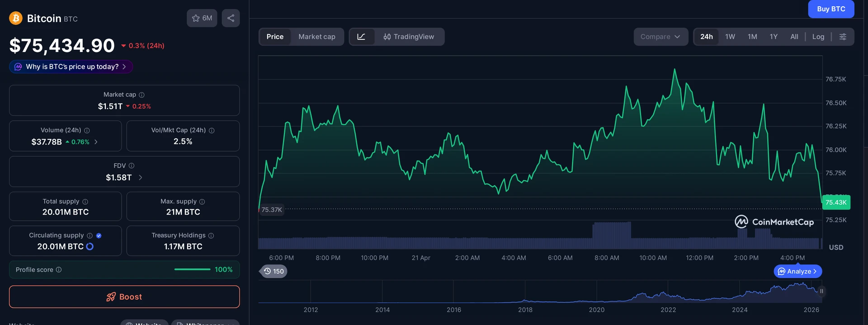The width and height of the screenshot is (868, 325).
Task: Open the share icon button
Action: [x=231, y=18]
